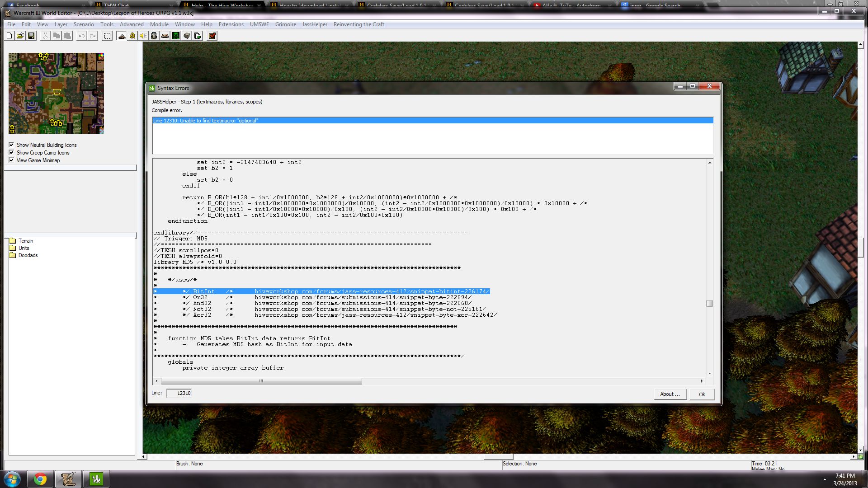Viewport: 868px width, 488px height.
Task: Open the File menu
Action: 11,24
